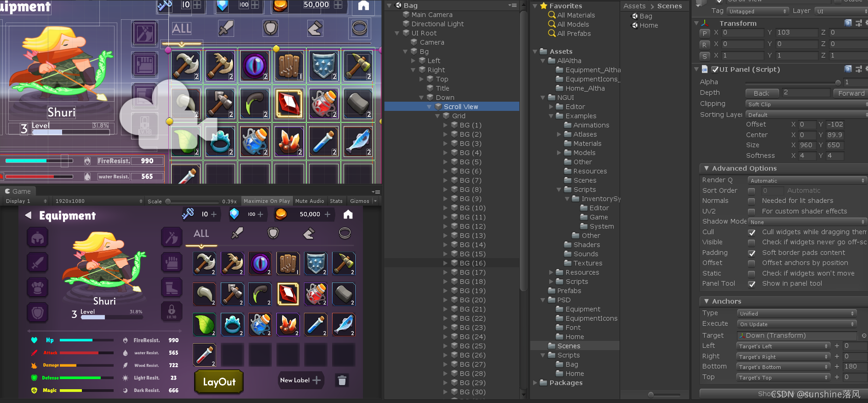This screenshot has height=403, width=868.
Task: Select the blue studded shield in Game view
Action: [316, 264]
